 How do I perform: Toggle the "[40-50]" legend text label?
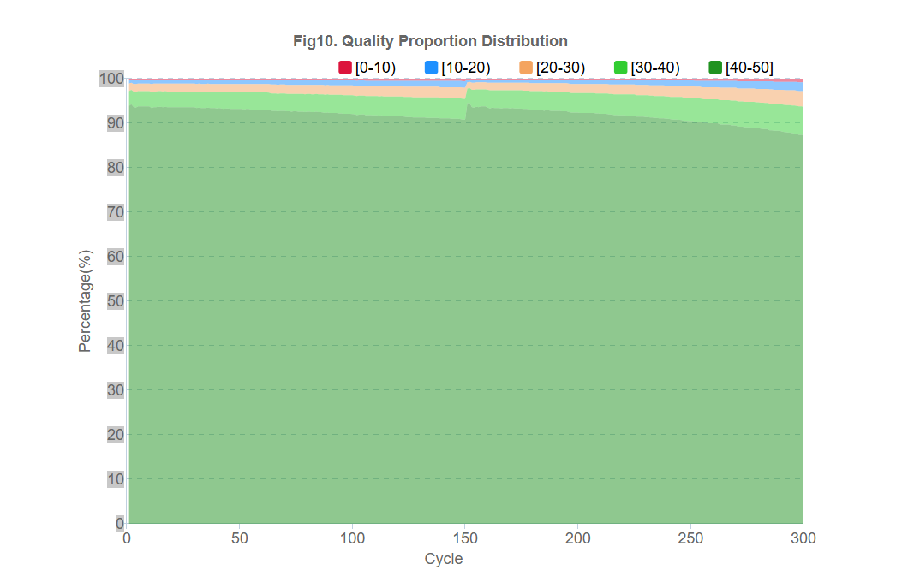[750, 68]
